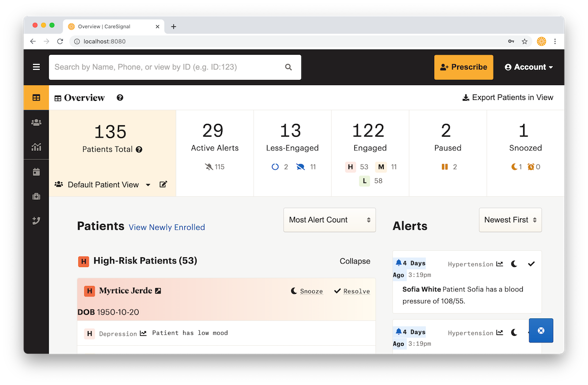The height and width of the screenshot is (385, 588).
Task: Open Myrtice Jerde's profile image icon
Action: tap(158, 291)
